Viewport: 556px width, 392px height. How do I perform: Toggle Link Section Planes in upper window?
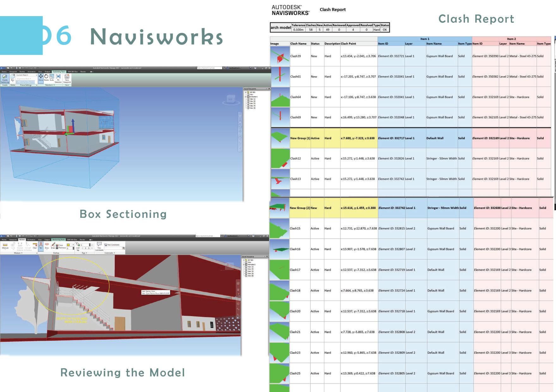click(x=25, y=82)
